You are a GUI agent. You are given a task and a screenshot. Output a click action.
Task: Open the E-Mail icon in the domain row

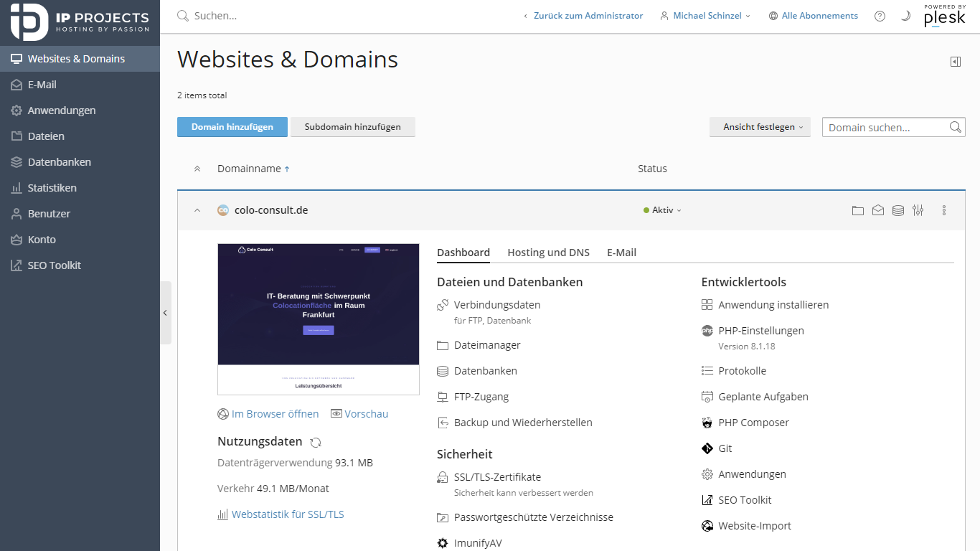(878, 209)
